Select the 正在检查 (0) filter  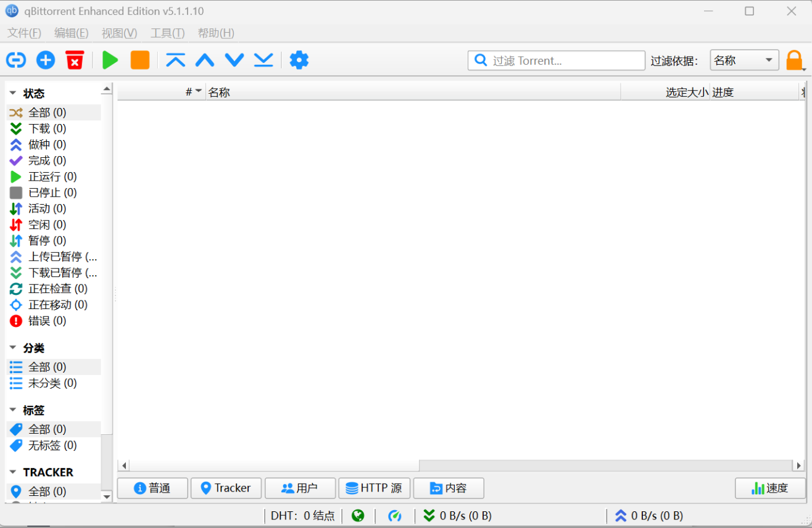[x=54, y=289]
